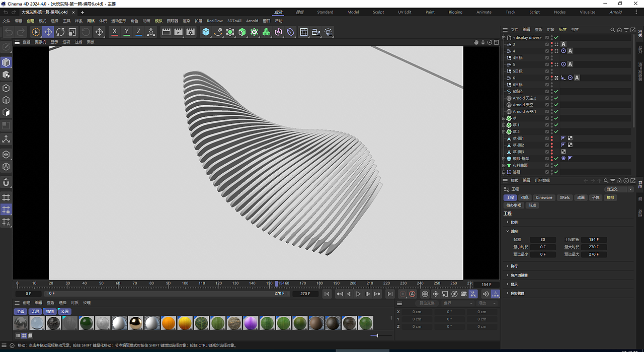Collapse the 时间 section

click(507, 231)
